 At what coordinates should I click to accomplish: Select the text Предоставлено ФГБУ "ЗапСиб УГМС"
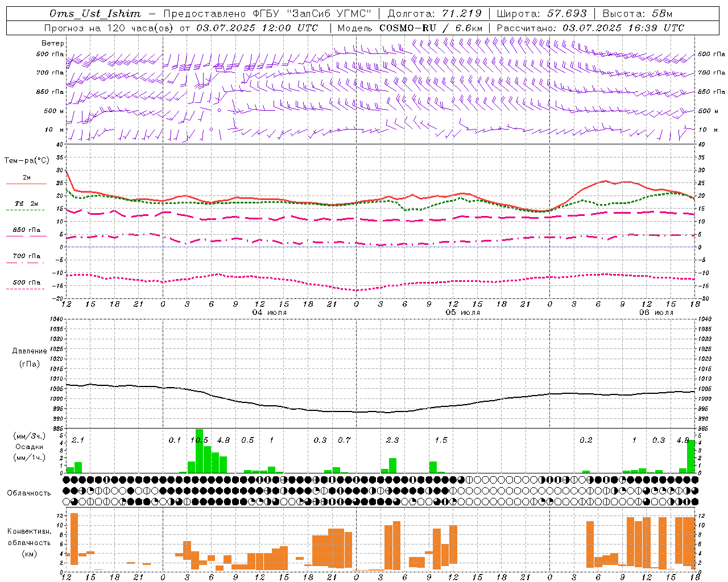tap(267, 14)
